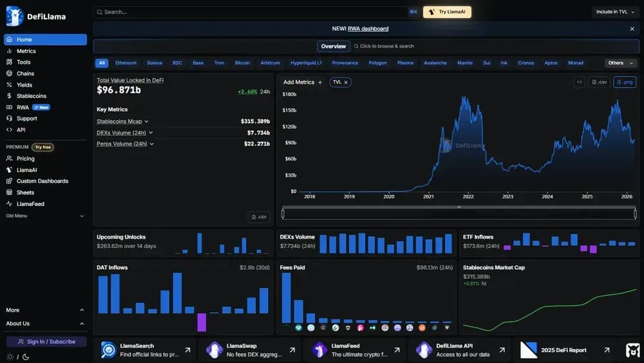The image size is (644, 363).
Task: Click the left handle of the chart range slider
Action: [283, 214]
